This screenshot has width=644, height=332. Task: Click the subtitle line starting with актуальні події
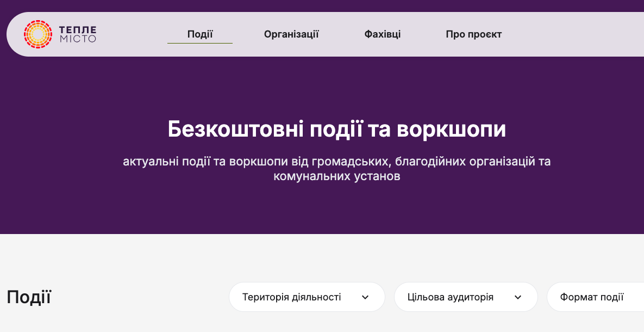[x=336, y=162]
